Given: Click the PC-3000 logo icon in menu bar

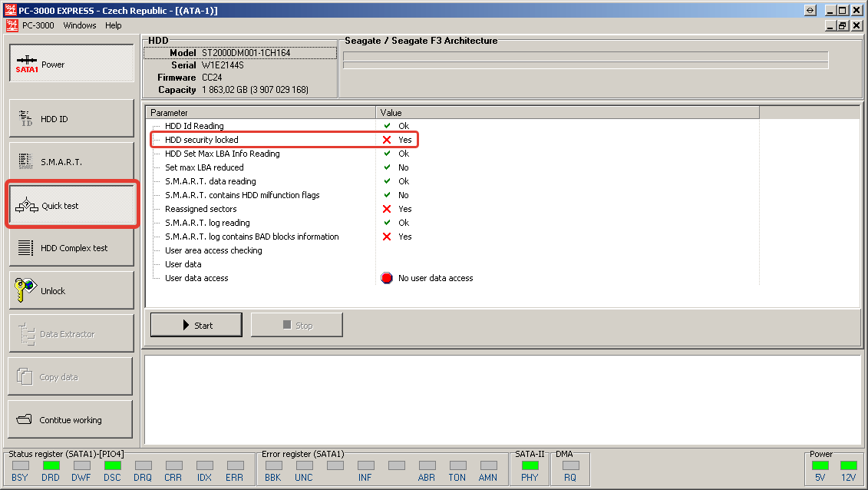Looking at the screenshot, I should [12, 25].
